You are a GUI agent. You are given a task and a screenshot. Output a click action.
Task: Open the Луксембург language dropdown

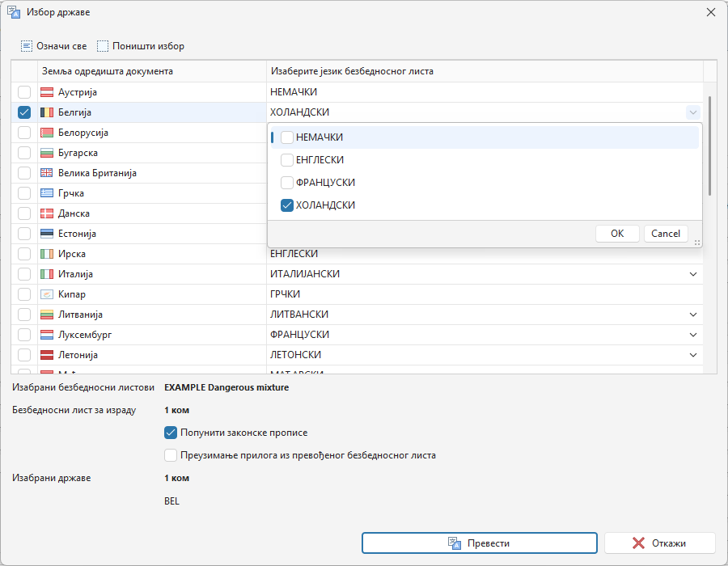click(693, 335)
